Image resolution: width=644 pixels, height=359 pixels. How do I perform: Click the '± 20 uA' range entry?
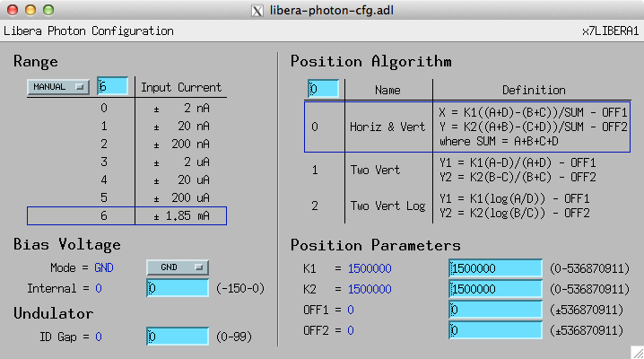tap(181, 179)
